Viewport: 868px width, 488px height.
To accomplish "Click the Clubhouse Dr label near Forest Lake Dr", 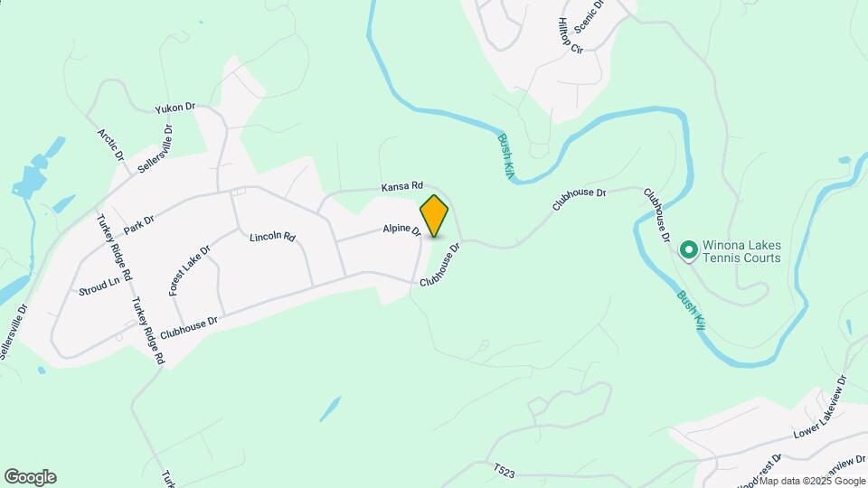I will point(189,328).
